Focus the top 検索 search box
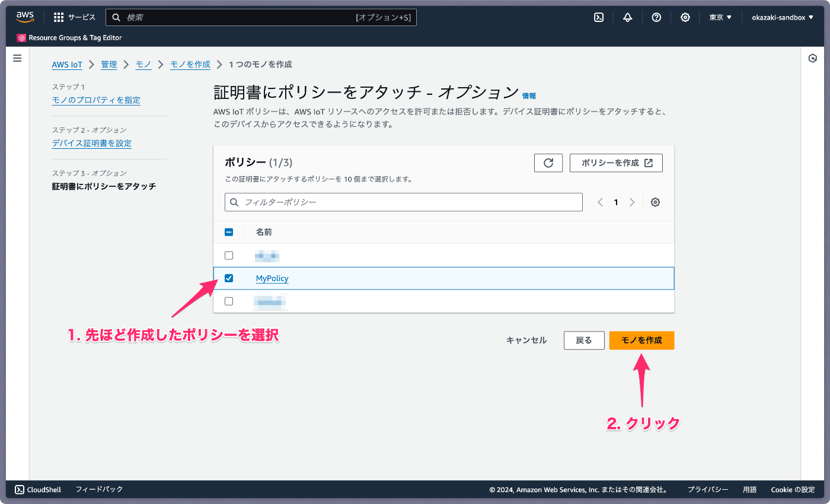Viewport: 830px width, 504px height. click(261, 17)
